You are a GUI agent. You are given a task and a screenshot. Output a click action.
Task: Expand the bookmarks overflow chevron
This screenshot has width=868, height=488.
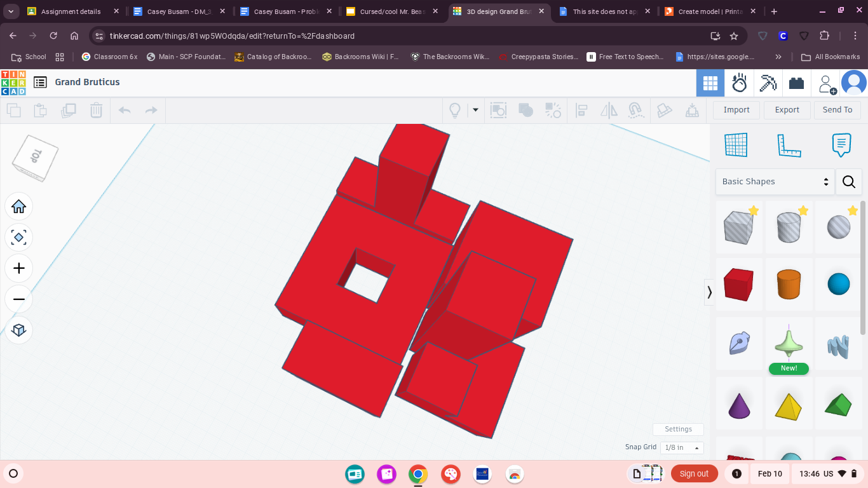778,57
